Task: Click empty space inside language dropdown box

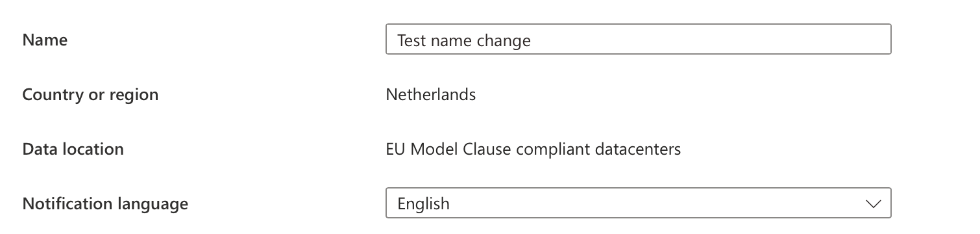Action: pos(655,203)
